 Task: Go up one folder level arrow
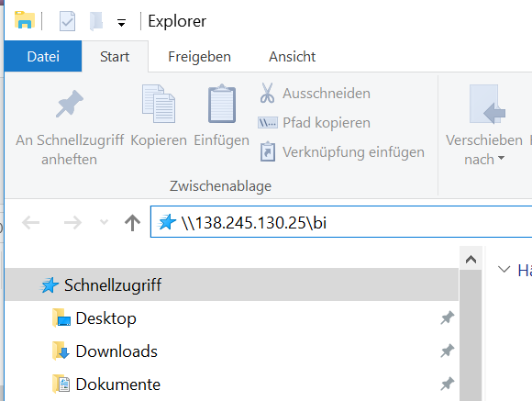[132, 223]
